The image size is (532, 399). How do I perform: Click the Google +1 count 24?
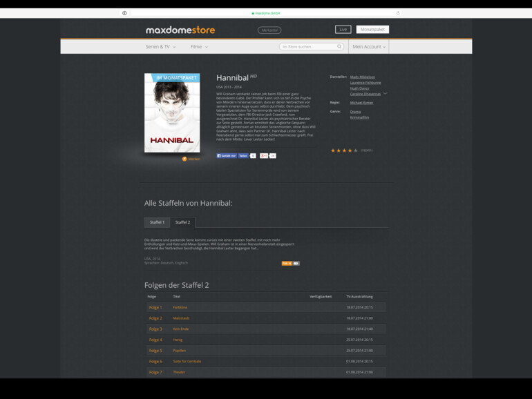272,156
